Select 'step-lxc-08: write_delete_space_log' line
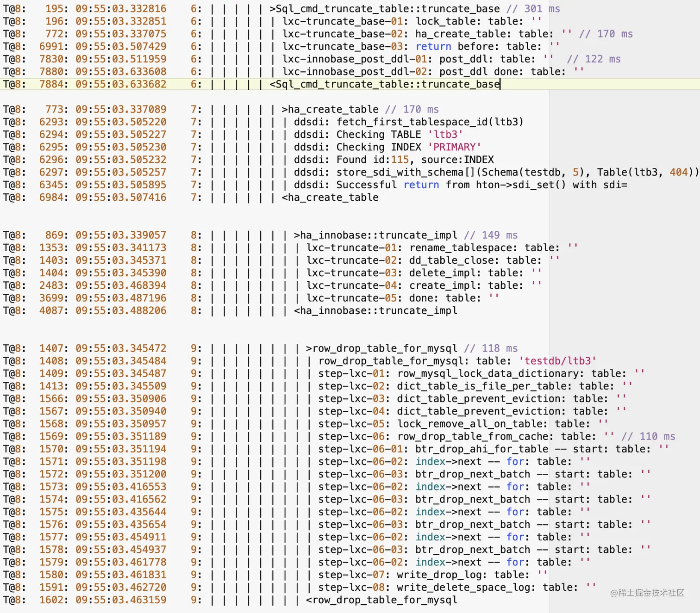Viewport: 700px width, 613px height. point(300,587)
